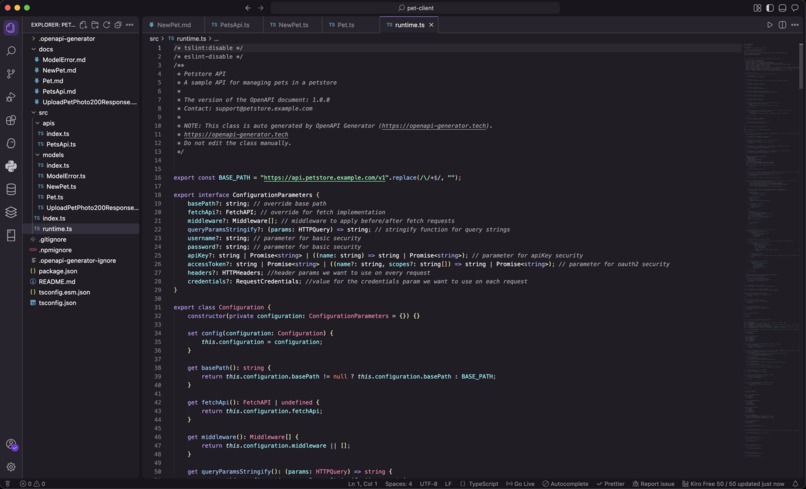
Task: Change indentation via Spaces: 4
Action: (x=398, y=484)
